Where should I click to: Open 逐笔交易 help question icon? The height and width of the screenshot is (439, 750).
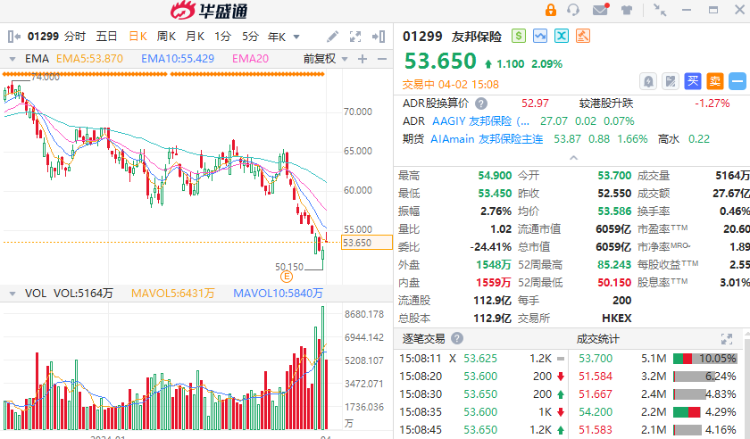[x=457, y=339]
